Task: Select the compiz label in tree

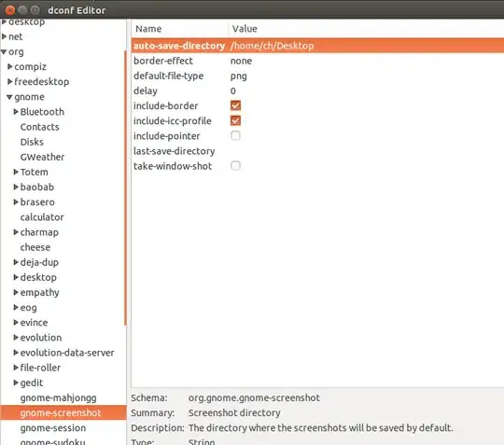Action: point(30,66)
